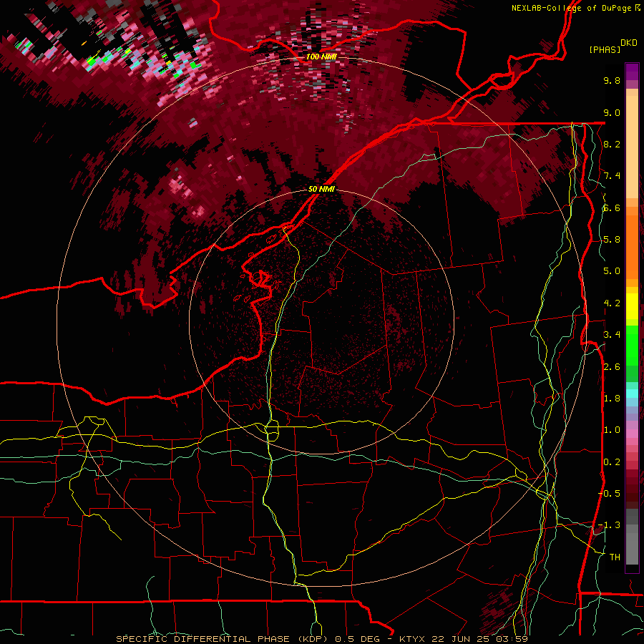
Task: Click the 22 JUN 25 03:59 timestamp
Action: coord(480,639)
